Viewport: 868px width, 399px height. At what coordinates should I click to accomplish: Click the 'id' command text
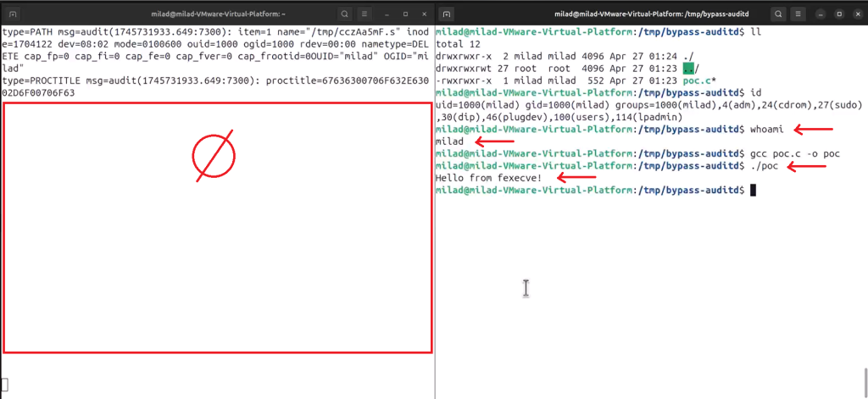(x=755, y=92)
